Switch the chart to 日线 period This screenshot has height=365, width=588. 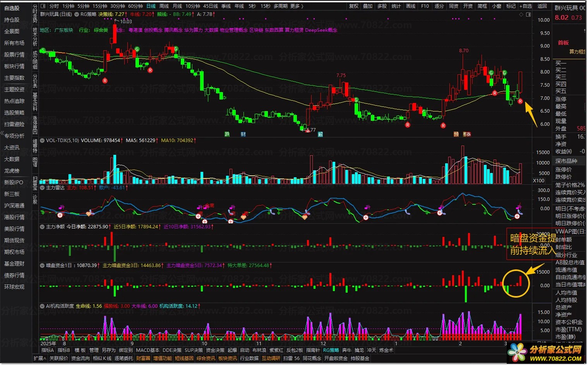[x=151, y=6]
